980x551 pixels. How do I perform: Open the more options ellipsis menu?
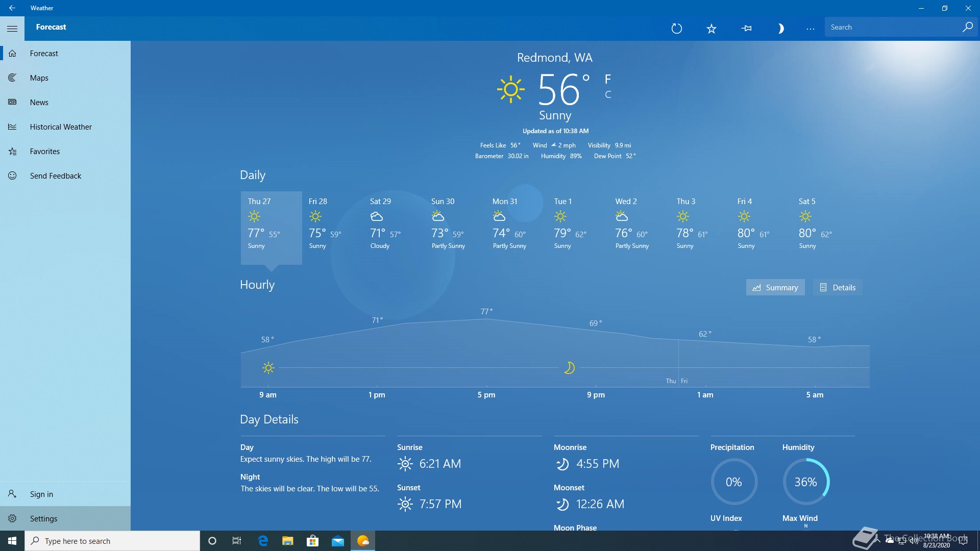(x=811, y=29)
